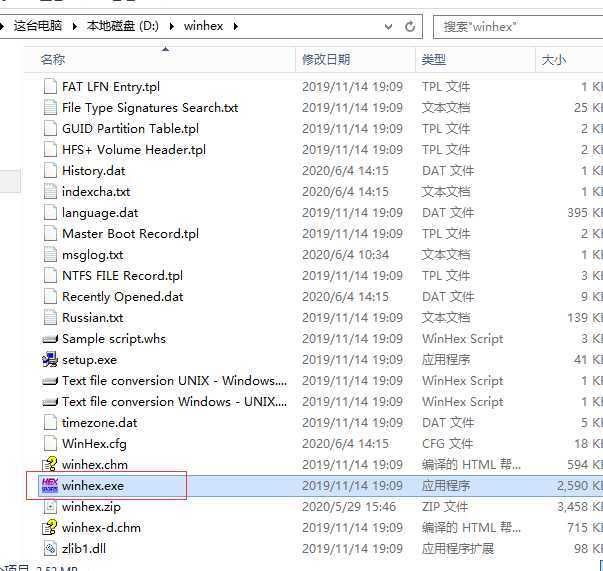Click into the 搜索"winhex" search box

point(518,27)
